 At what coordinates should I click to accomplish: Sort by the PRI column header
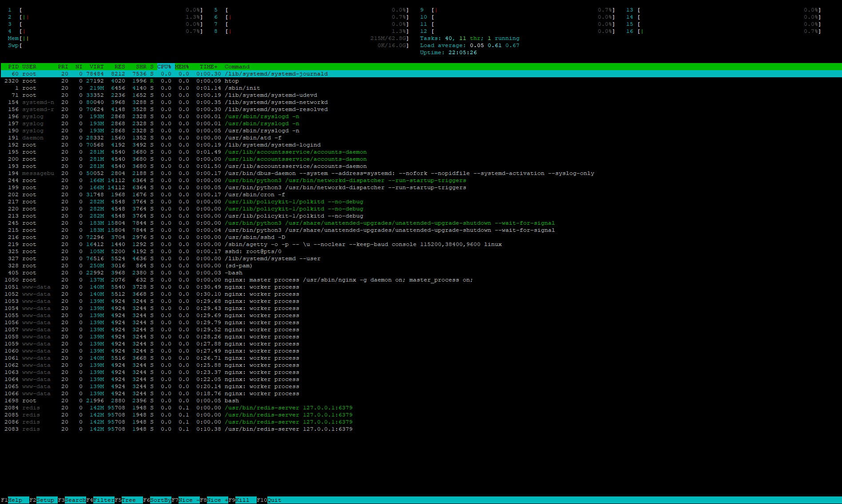[x=63, y=67]
